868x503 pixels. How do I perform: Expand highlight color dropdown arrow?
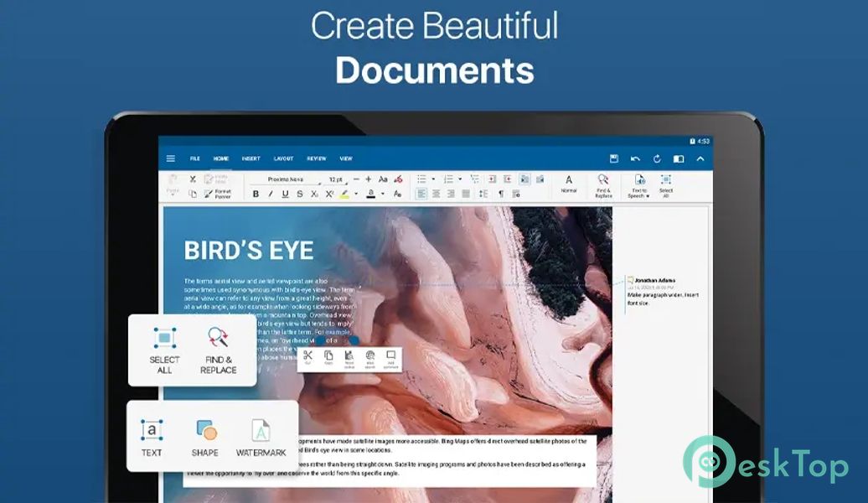[356, 194]
